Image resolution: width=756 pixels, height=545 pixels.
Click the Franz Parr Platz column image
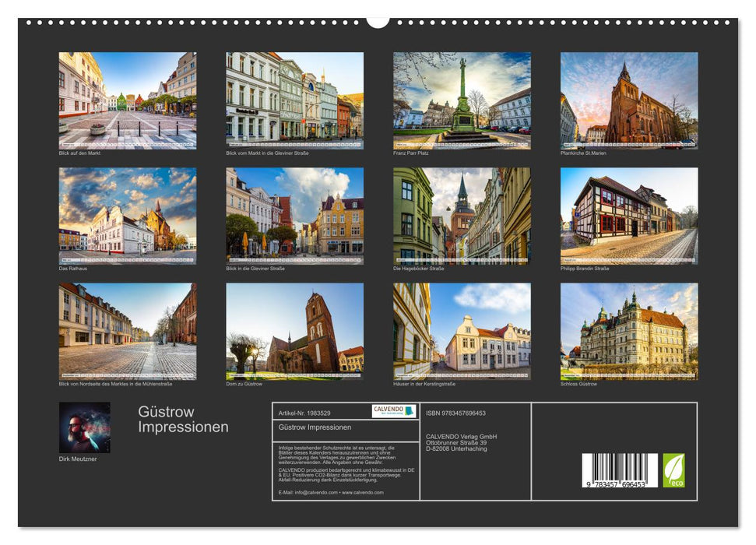(462, 100)
